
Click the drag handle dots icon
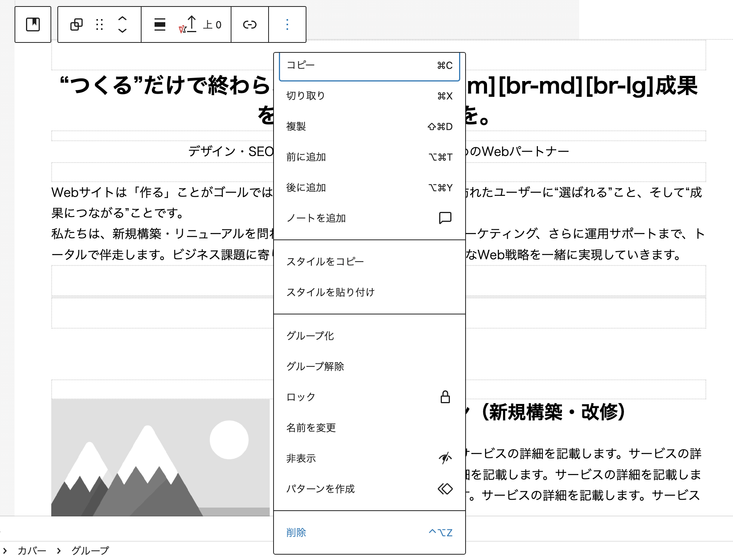tap(99, 24)
